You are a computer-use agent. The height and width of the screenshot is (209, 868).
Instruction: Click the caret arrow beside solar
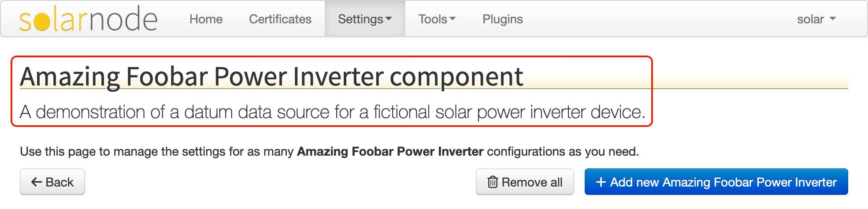click(x=833, y=19)
